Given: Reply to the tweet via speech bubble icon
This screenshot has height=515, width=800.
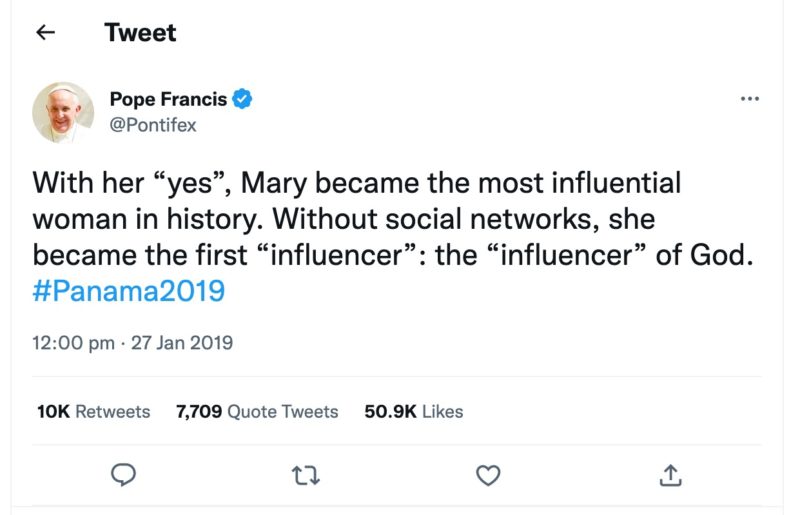Looking at the screenshot, I should 123,476.
